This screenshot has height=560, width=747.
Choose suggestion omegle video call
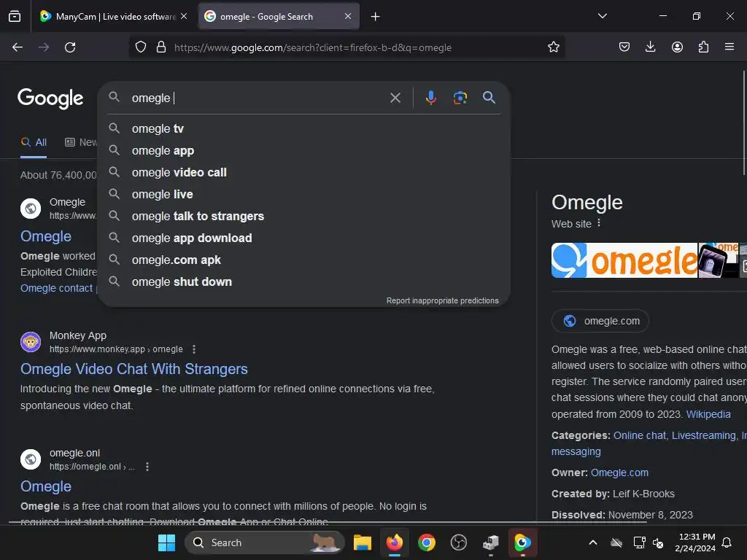[303, 172]
